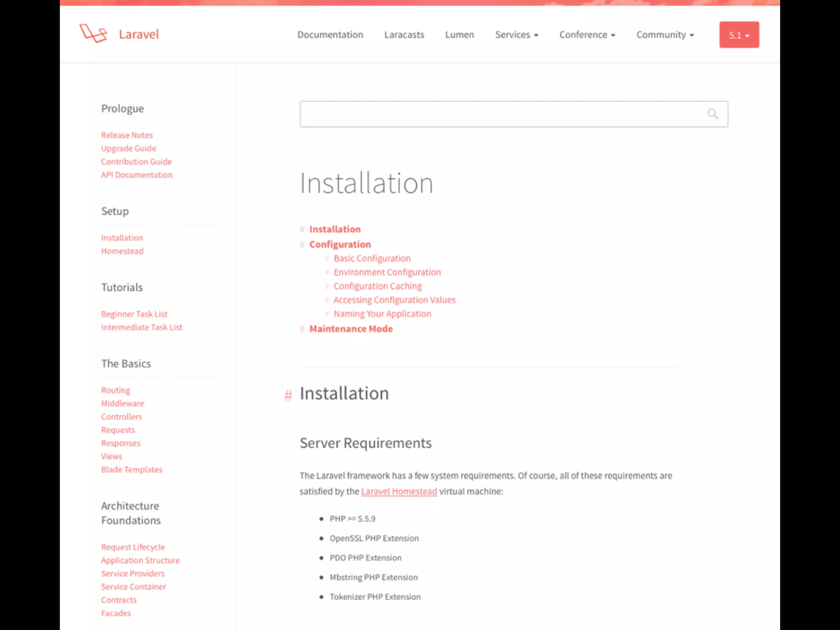Open the Service Container documentation link

pos(133,587)
